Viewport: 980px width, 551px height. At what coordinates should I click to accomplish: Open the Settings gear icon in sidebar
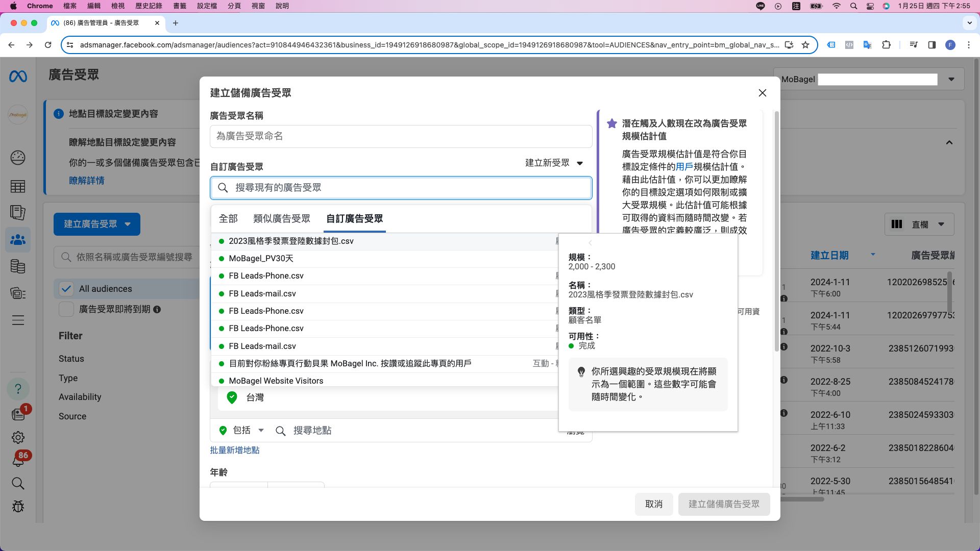[18, 437]
